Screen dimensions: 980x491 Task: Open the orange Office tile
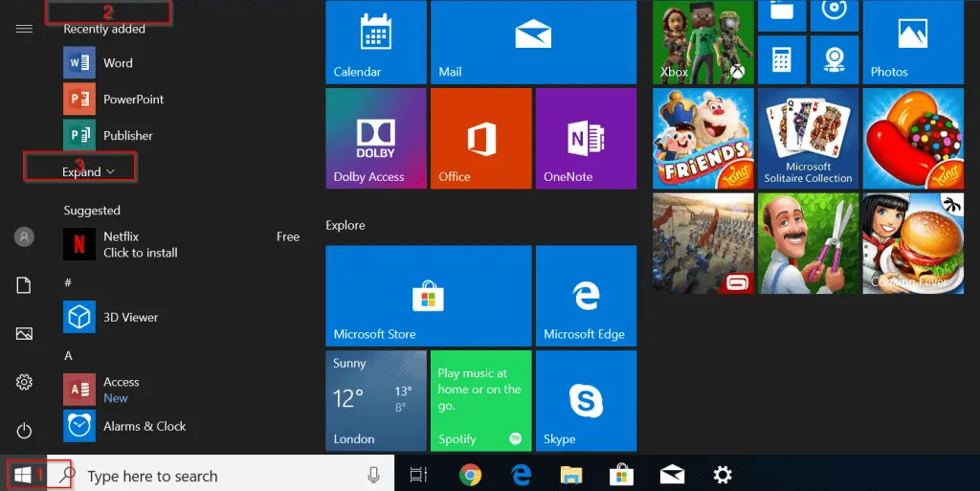[x=481, y=138]
